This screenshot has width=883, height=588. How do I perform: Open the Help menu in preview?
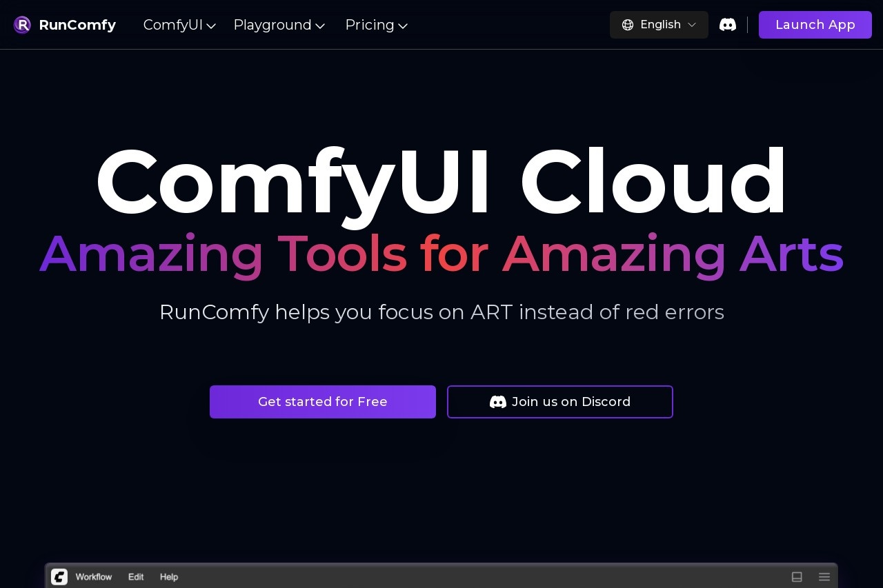point(169,577)
